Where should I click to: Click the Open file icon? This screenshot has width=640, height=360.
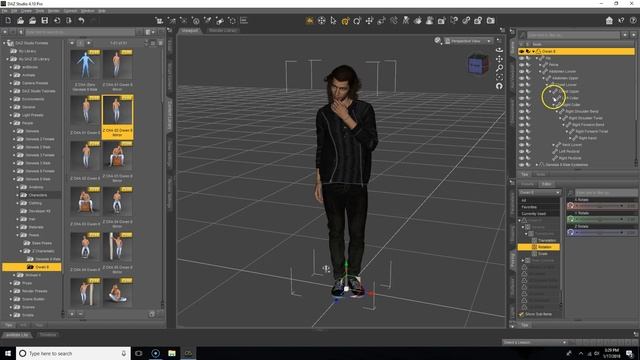[x=20, y=20]
